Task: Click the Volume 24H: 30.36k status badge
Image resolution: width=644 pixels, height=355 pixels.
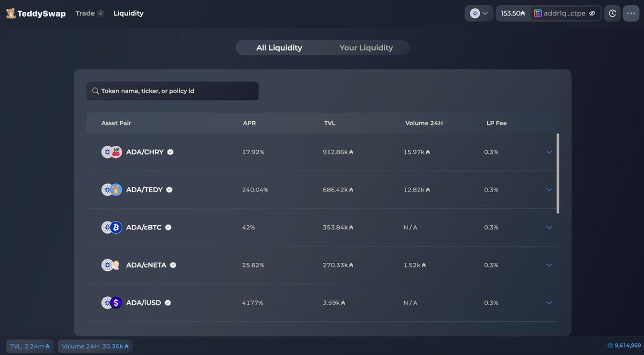Action: point(96,346)
